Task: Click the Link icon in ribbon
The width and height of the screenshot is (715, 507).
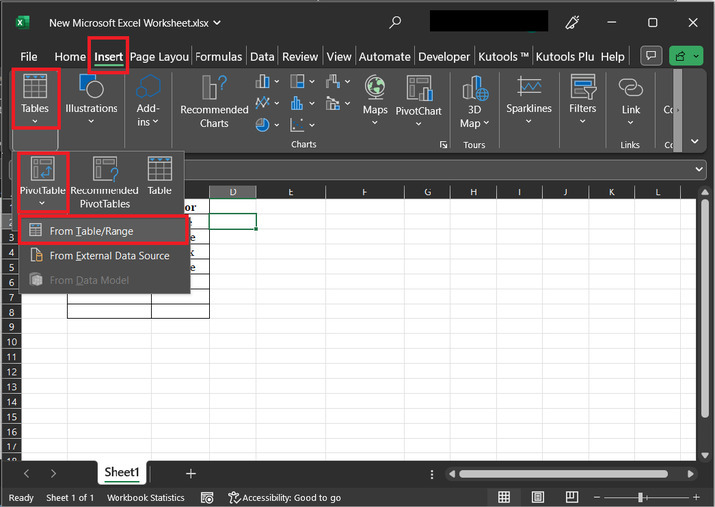Action: [x=630, y=90]
